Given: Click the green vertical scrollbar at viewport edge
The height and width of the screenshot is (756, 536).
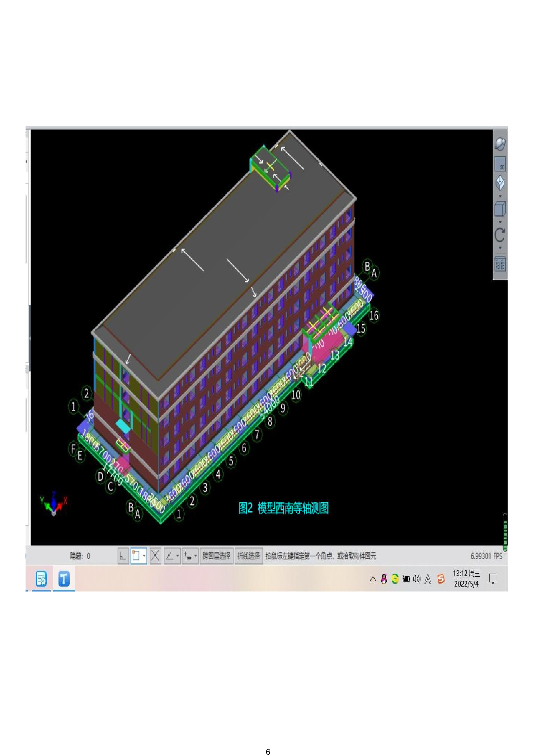Looking at the screenshot, I should click(505, 532).
